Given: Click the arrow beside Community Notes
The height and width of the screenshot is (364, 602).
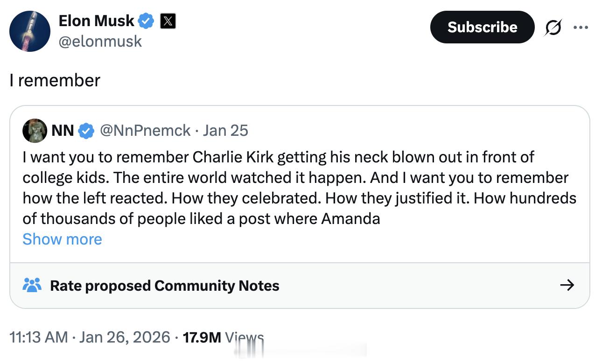Looking at the screenshot, I should (x=567, y=285).
